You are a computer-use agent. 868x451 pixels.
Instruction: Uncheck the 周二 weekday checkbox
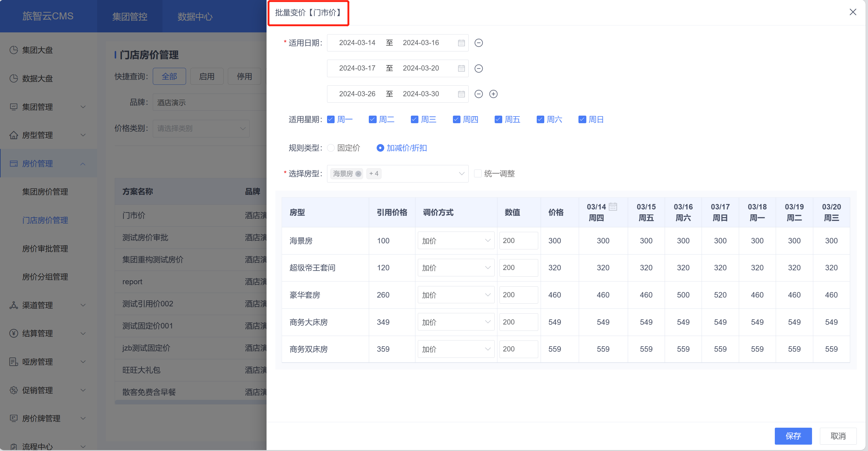click(x=372, y=119)
